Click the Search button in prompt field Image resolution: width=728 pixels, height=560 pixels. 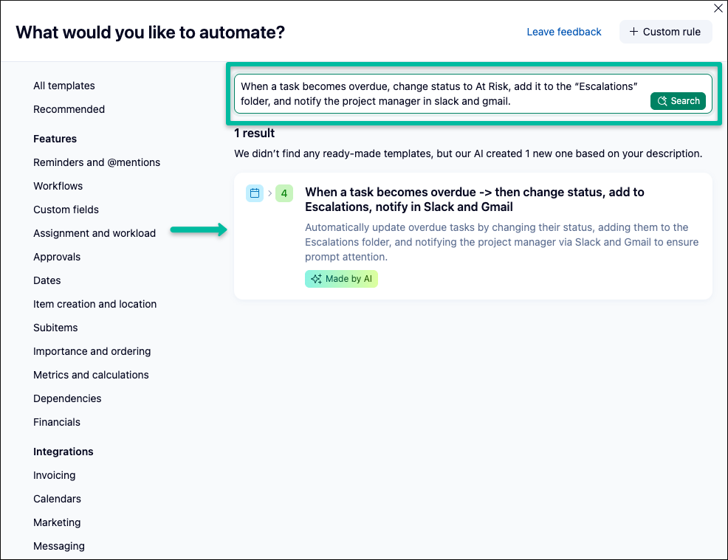[x=678, y=100]
